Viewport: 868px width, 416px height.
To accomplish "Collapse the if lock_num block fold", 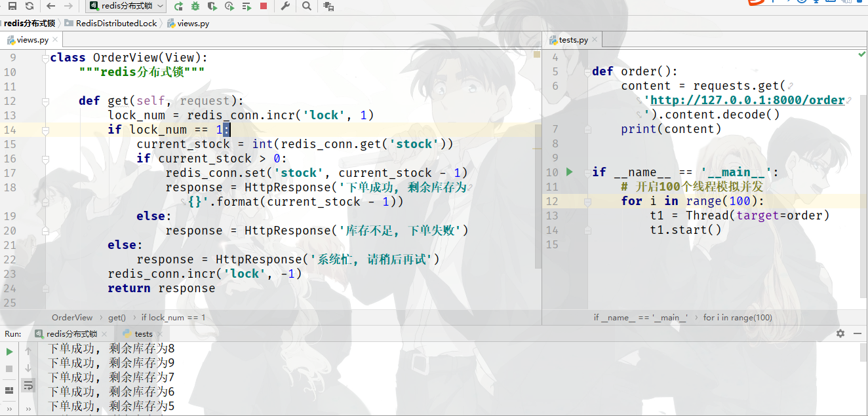I will (46, 130).
